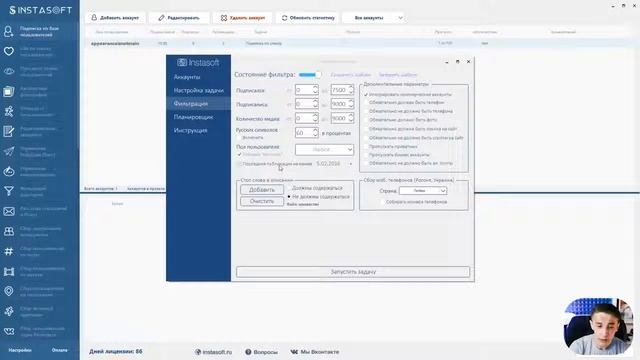The width and height of the screenshot is (640, 360).
Task: Open the VK logo sidebar icon
Action: [x=9, y=331]
